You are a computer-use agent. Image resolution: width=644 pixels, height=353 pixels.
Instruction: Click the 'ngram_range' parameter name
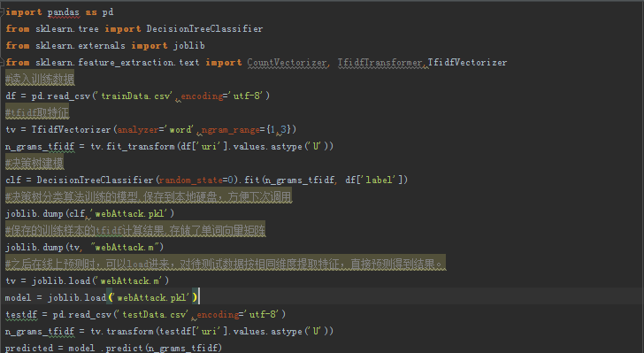tap(230, 130)
